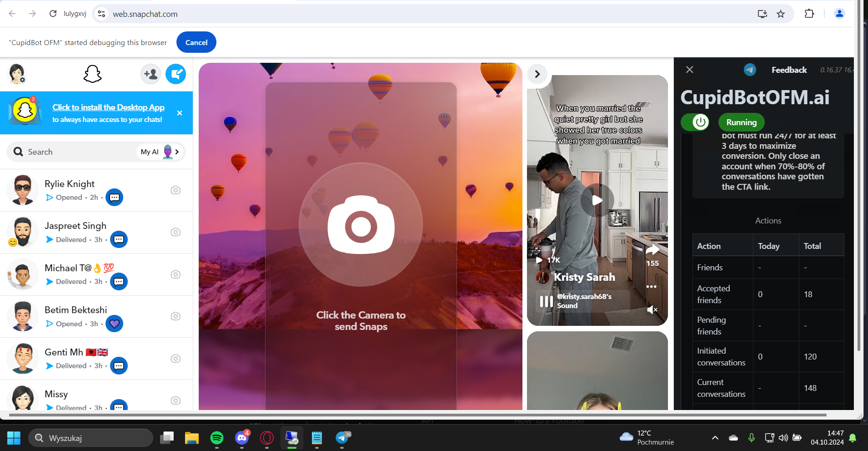868x451 pixels.
Task: Open three-dots menu on spotlight video
Action: coord(651,287)
